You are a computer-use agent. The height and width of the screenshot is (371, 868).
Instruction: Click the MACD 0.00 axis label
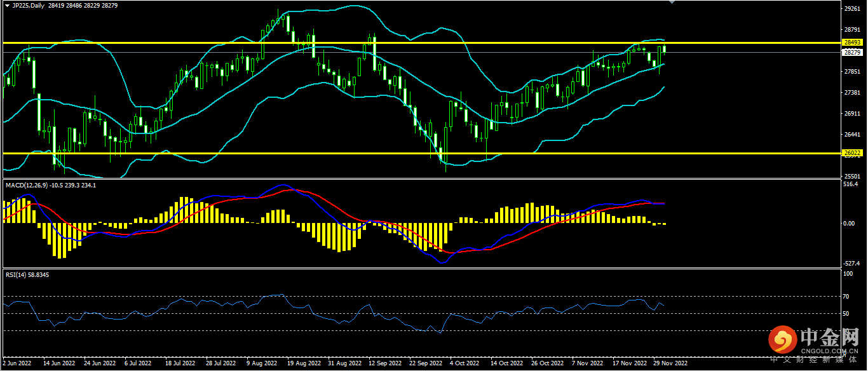click(849, 224)
